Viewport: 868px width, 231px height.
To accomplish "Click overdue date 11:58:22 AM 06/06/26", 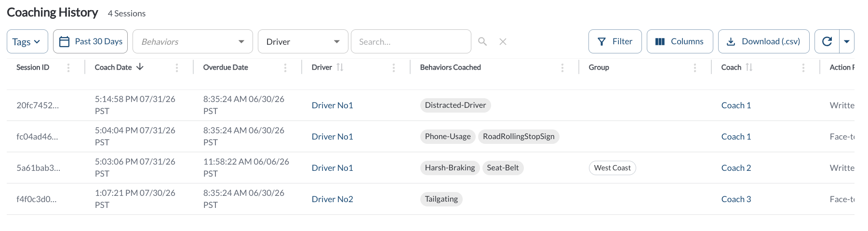I will tap(246, 167).
